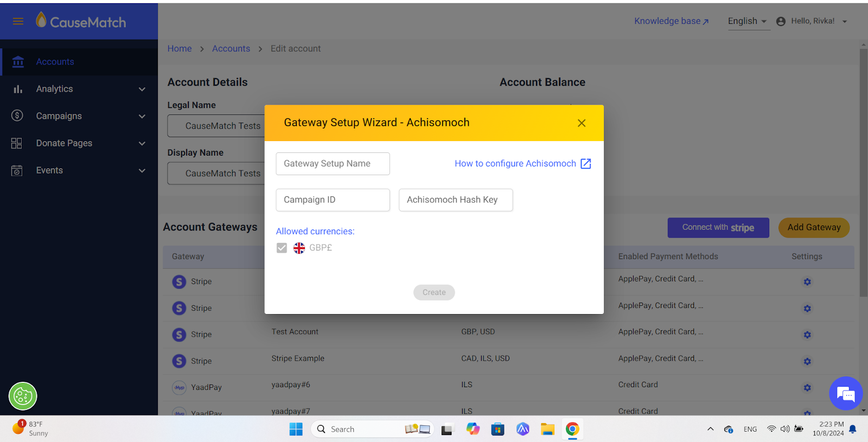Click the Create button in the wizard
Viewport: 868px width, 442px height.
(x=434, y=292)
